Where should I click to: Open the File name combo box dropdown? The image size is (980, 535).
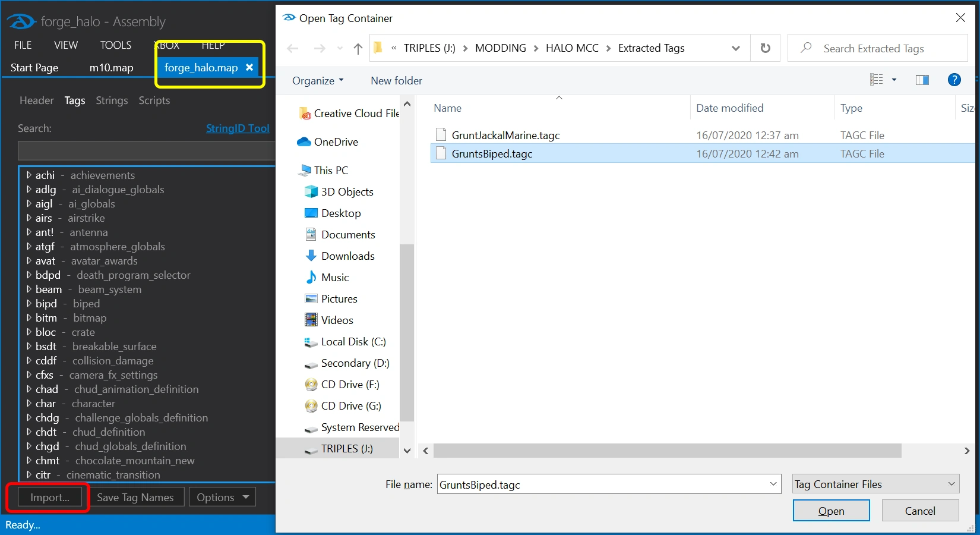click(x=773, y=484)
